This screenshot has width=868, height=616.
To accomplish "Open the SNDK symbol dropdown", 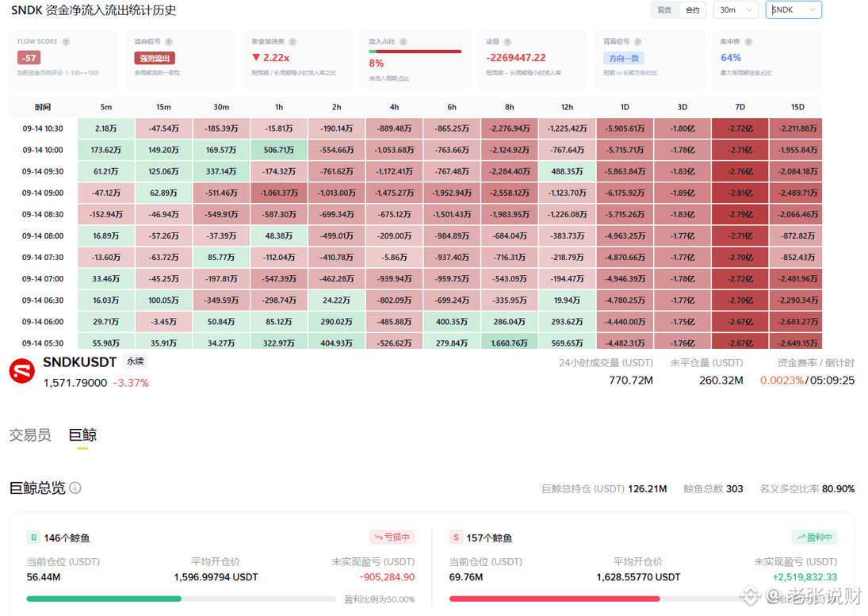I will pos(793,10).
